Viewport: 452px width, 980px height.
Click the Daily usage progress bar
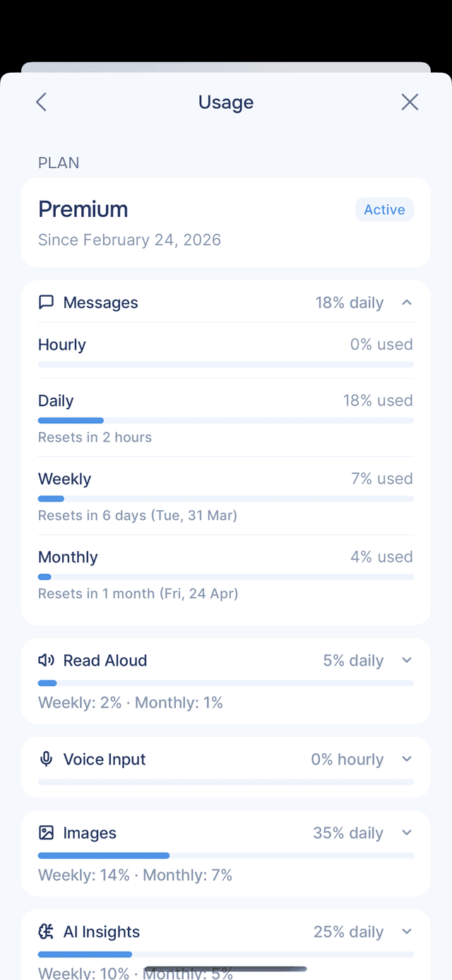pos(226,420)
